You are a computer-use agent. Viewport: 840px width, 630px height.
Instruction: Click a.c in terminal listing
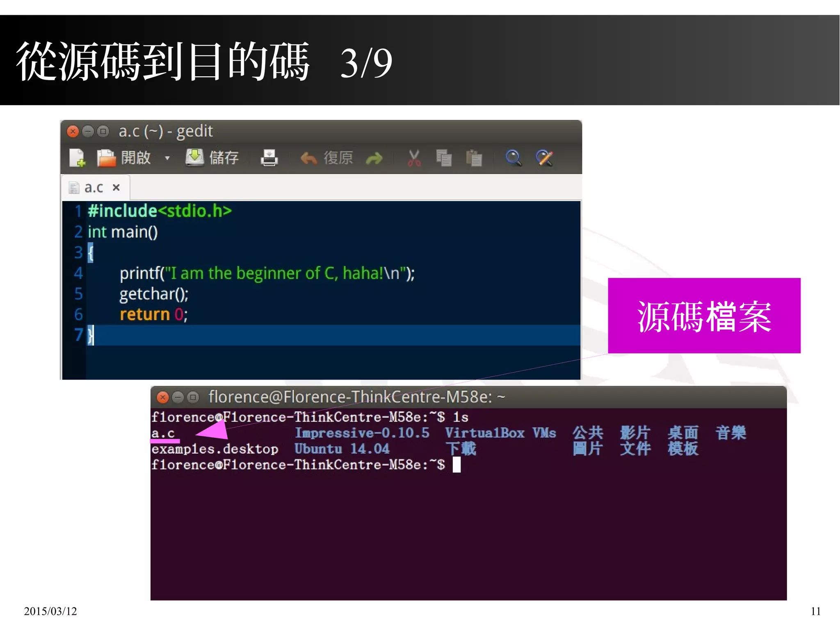click(x=163, y=433)
